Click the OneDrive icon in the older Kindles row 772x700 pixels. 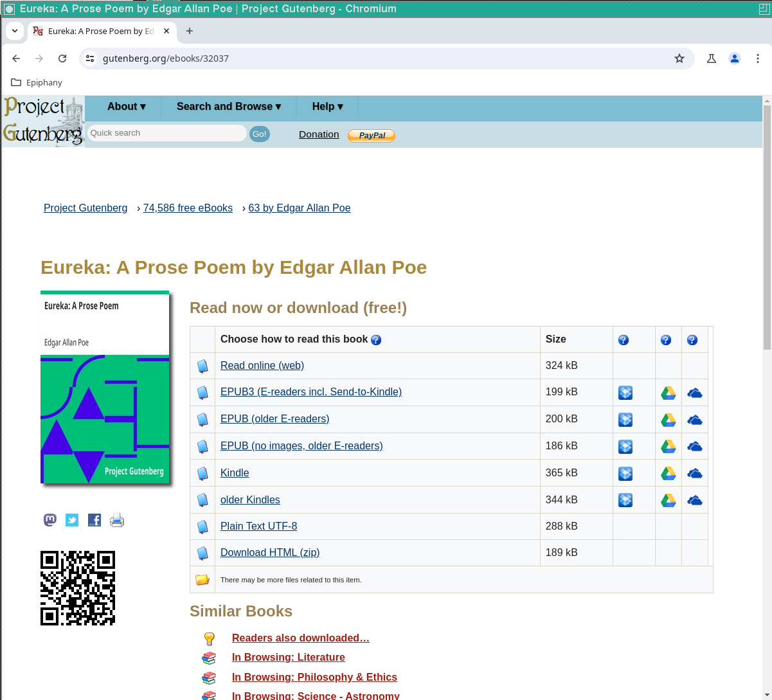click(x=695, y=500)
